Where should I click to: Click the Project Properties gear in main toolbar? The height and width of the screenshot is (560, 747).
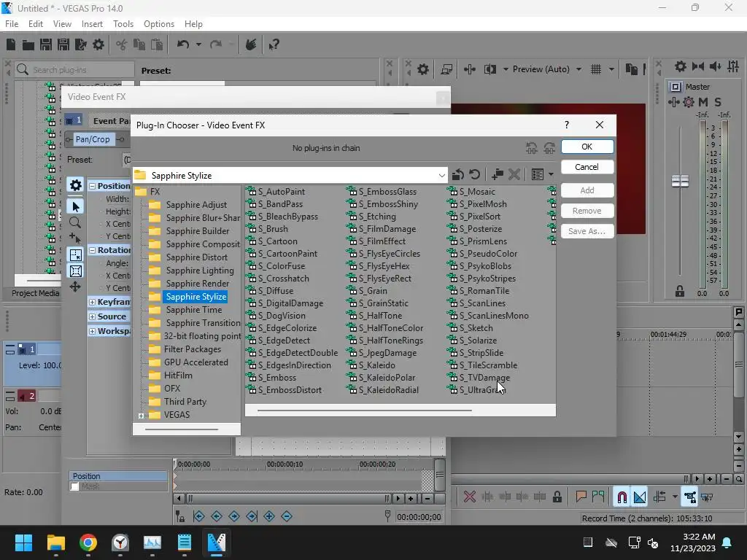98,44
